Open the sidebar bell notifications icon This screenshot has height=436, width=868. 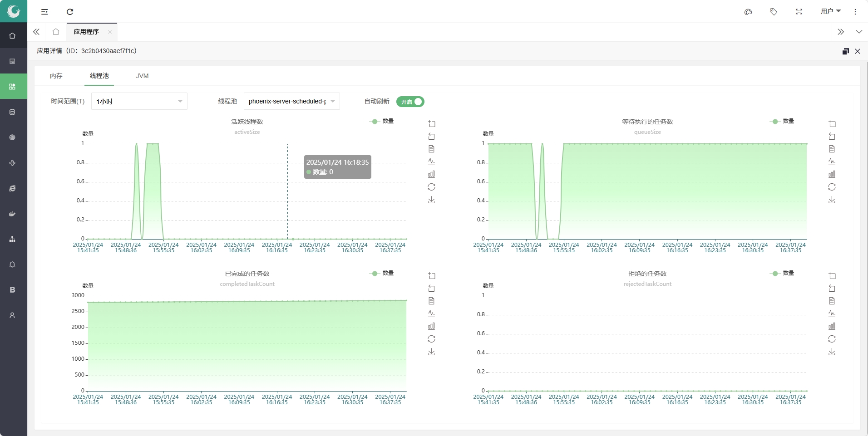tap(12, 265)
